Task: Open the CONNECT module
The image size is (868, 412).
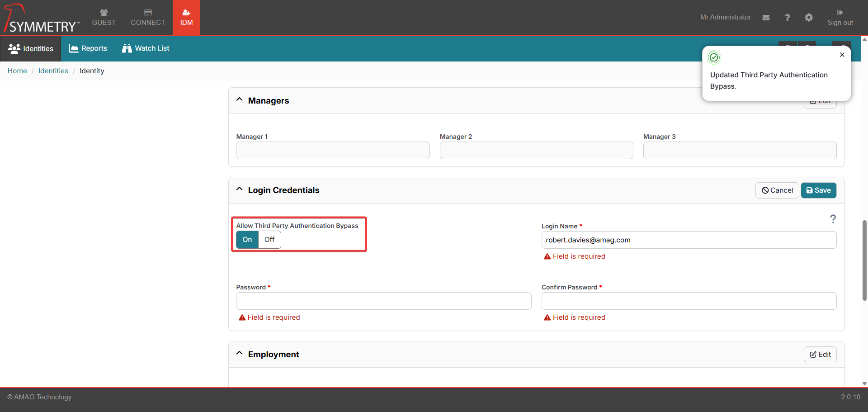Action: click(x=148, y=18)
